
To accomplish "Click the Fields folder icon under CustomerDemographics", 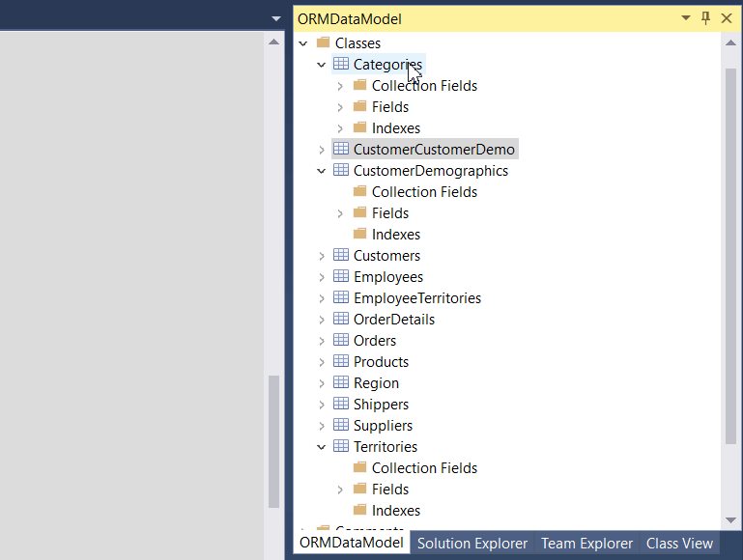I will 360,212.
